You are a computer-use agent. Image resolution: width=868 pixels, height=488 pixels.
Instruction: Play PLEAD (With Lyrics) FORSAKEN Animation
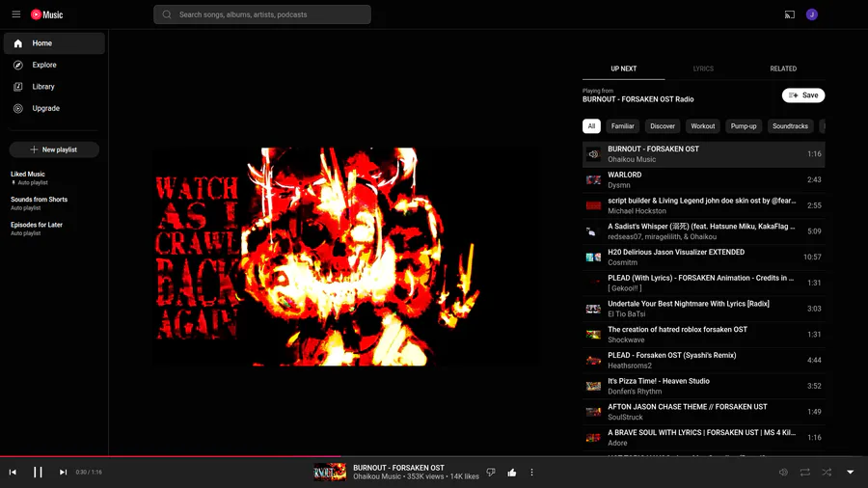coord(704,283)
